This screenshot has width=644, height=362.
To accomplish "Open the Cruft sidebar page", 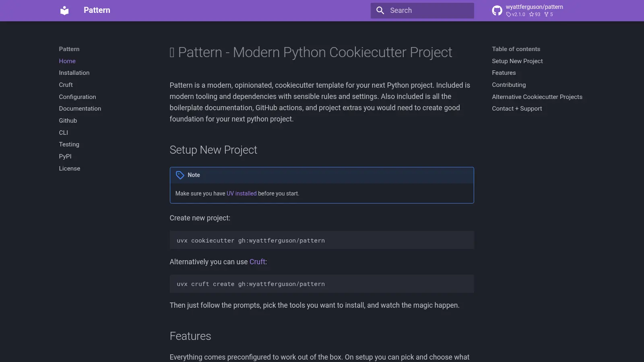I will tap(66, 85).
